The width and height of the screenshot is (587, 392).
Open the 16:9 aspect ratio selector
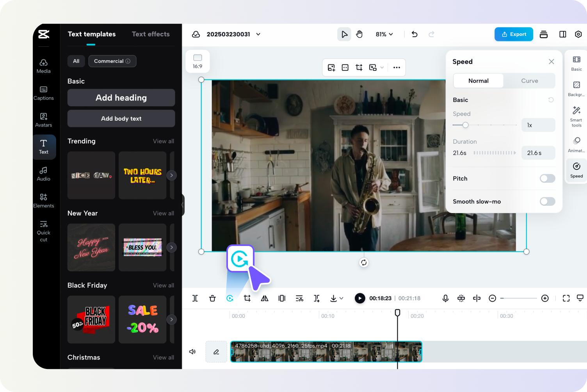(197, 61)
